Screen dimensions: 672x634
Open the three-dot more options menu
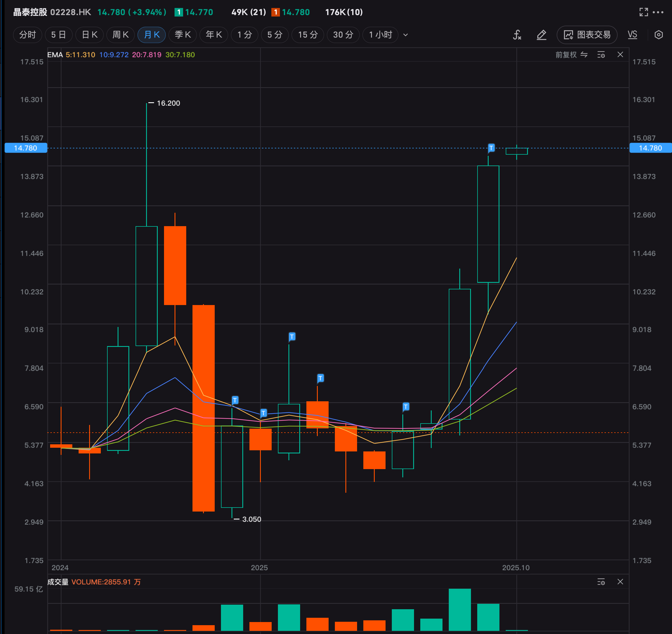click(x=658, y=12)
